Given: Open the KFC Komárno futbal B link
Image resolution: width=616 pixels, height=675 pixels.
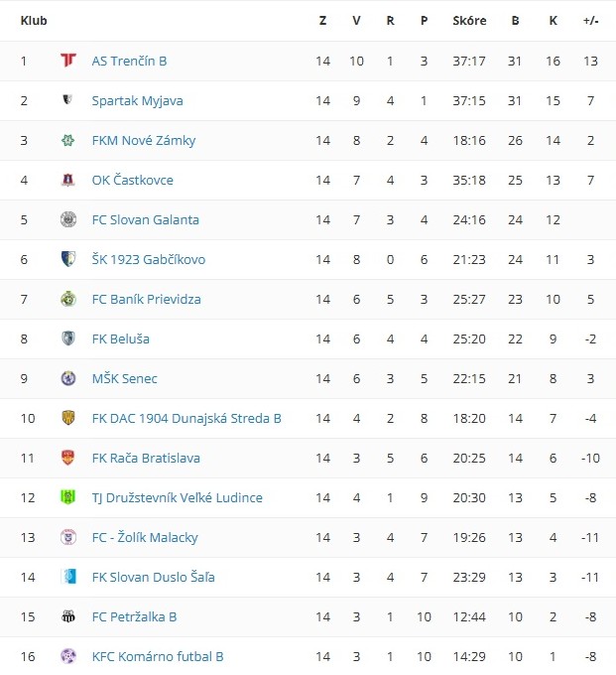Looking at the screenshot, I should pos(158,656).
